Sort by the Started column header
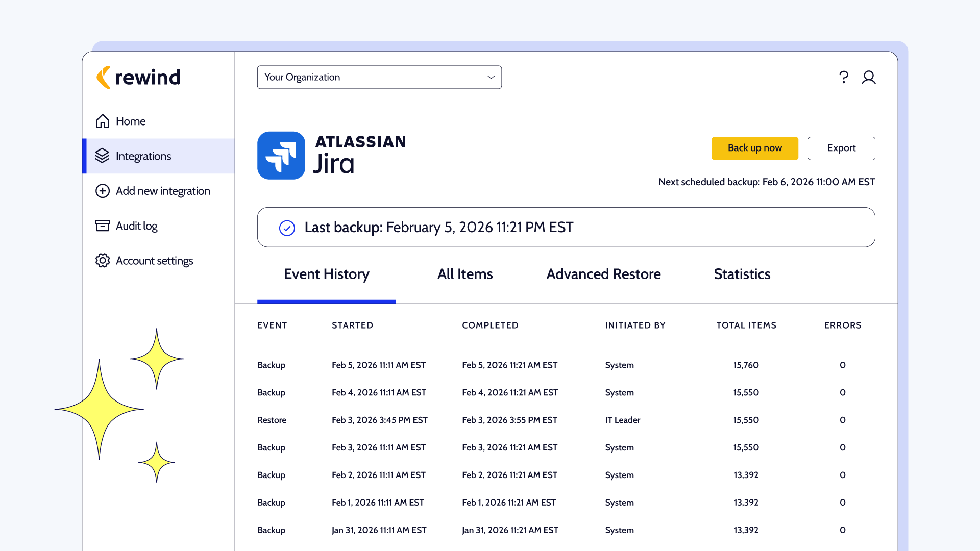 352,325
